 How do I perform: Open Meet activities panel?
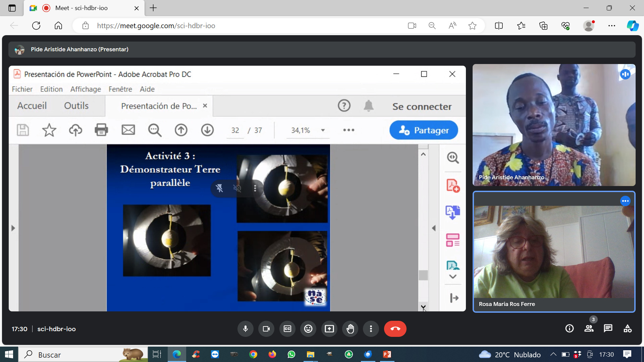click(x=628, y=328)
